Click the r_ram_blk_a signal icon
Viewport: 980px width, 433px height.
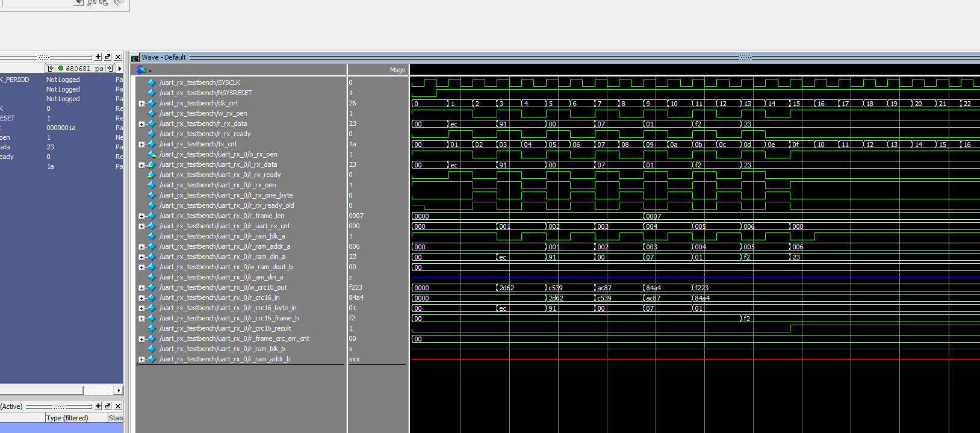[x=152, y=236]
